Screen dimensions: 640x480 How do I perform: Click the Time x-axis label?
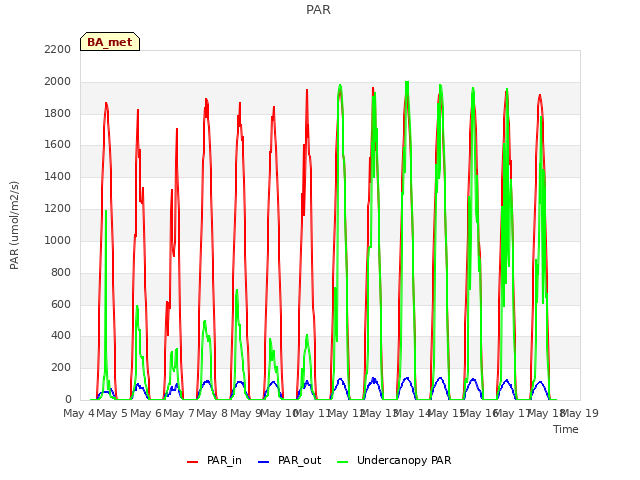click(566, 429)
